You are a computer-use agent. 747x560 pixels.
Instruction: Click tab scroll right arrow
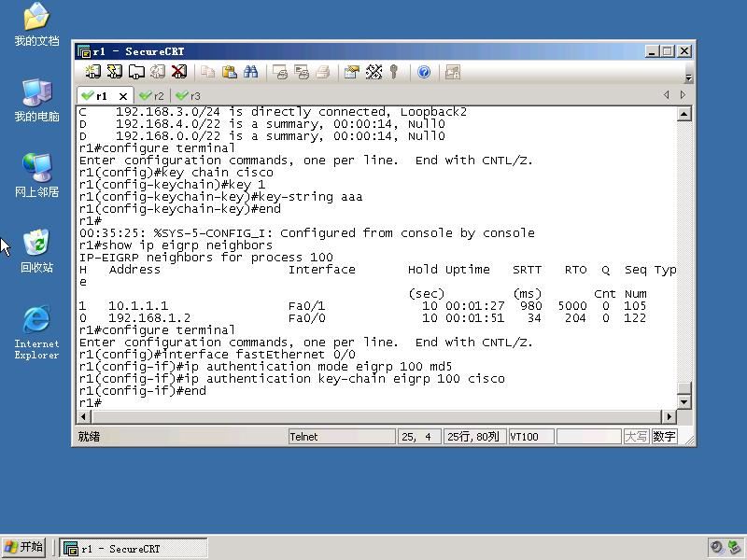pyautogui.click(x=683, y=95)
